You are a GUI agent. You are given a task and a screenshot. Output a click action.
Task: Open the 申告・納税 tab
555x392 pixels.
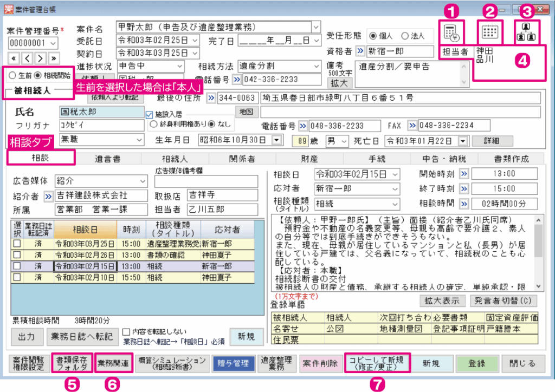[444, 159]
